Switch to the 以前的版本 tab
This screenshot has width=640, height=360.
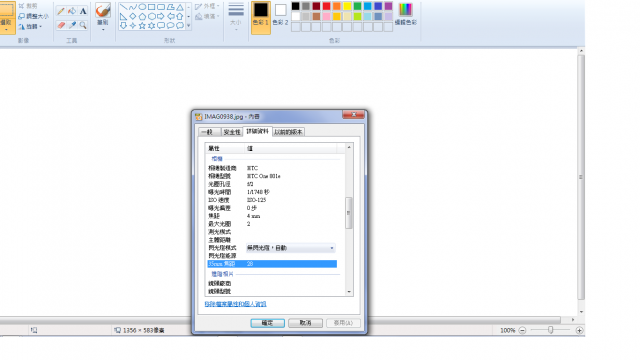click(288, 132)
